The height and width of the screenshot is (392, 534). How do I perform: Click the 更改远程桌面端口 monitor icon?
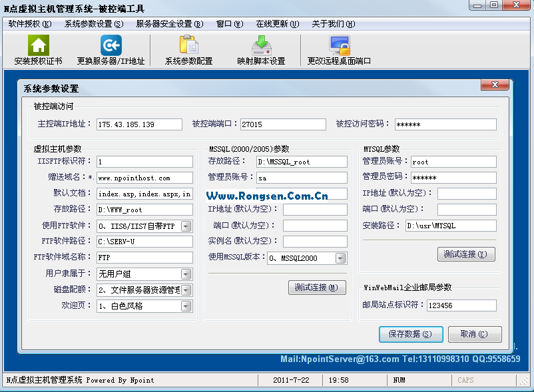pyautogui.click(x=339, y=45)
